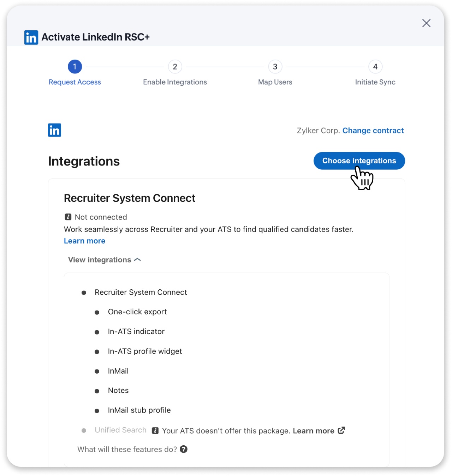The width and height of the screenshot is (452, 476).
Task: Click the Zylker Corp. company name
Action: tap(319, 131)
